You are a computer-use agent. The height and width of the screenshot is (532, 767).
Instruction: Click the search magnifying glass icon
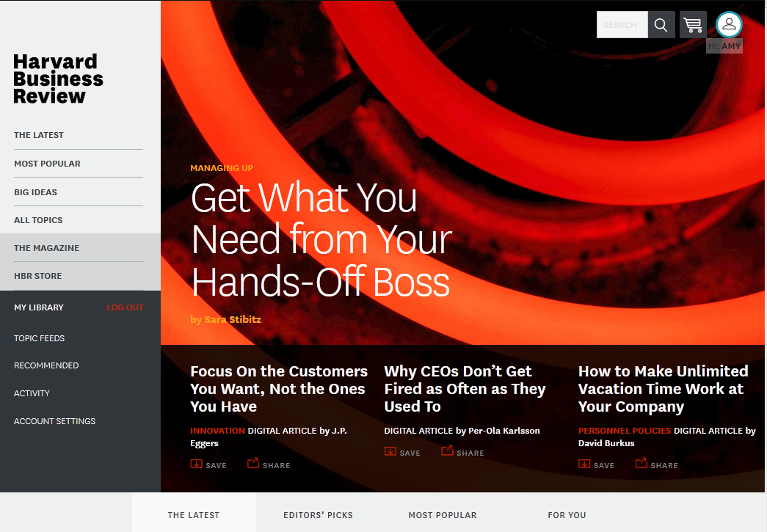pyautogui.click(x=660, y=24)
